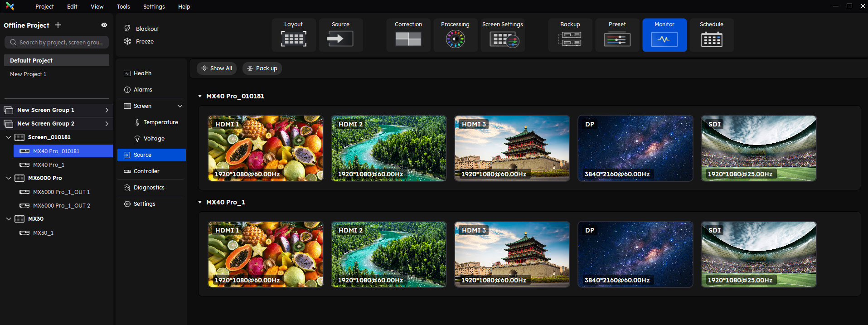
Task: Click the Pack up button
Action: coord(262,68)
